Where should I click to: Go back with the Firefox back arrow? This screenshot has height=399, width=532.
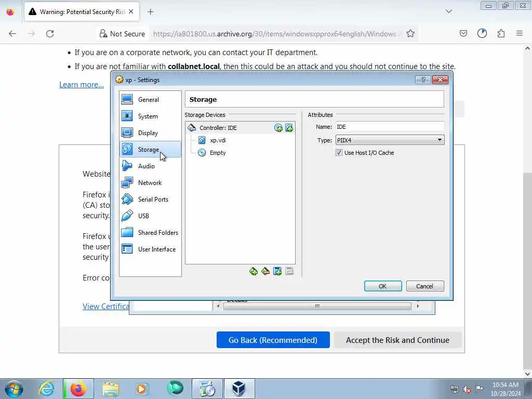[x=12, y=34]
